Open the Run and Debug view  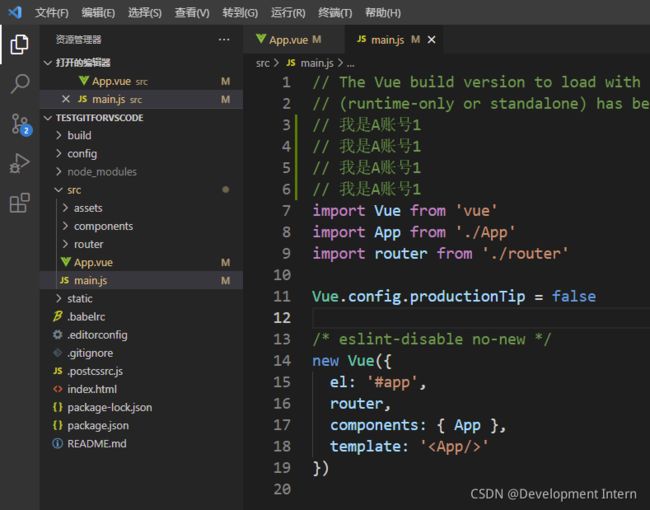tap(19, 163)
